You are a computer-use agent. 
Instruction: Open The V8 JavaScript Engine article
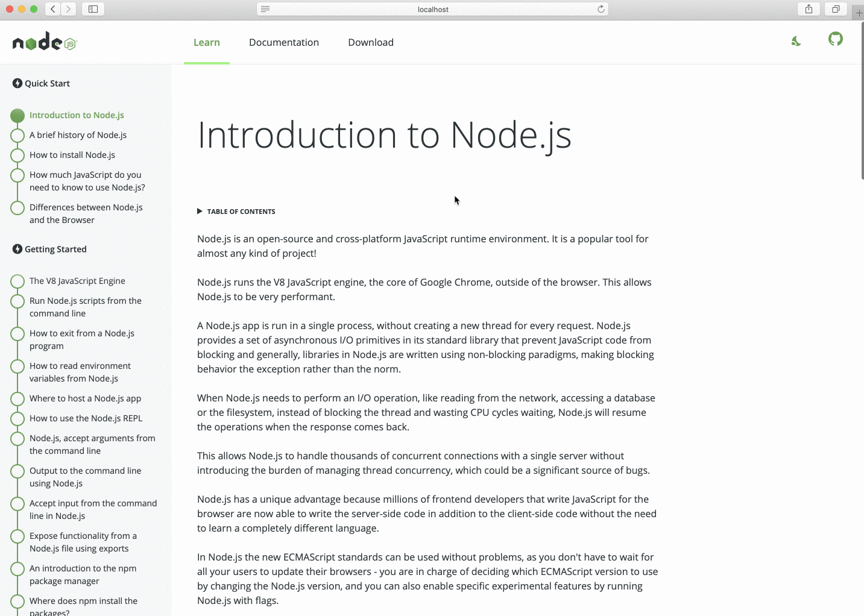[77, 281]
